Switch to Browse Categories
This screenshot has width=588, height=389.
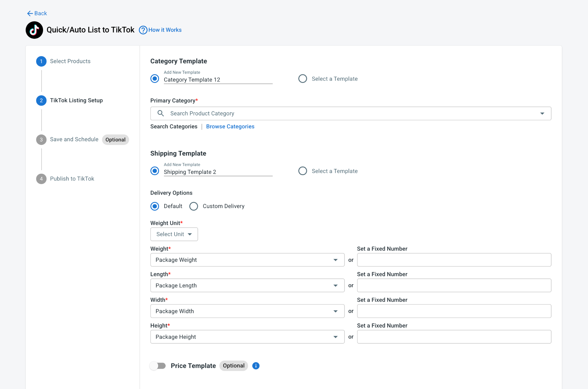pos(230,127)
